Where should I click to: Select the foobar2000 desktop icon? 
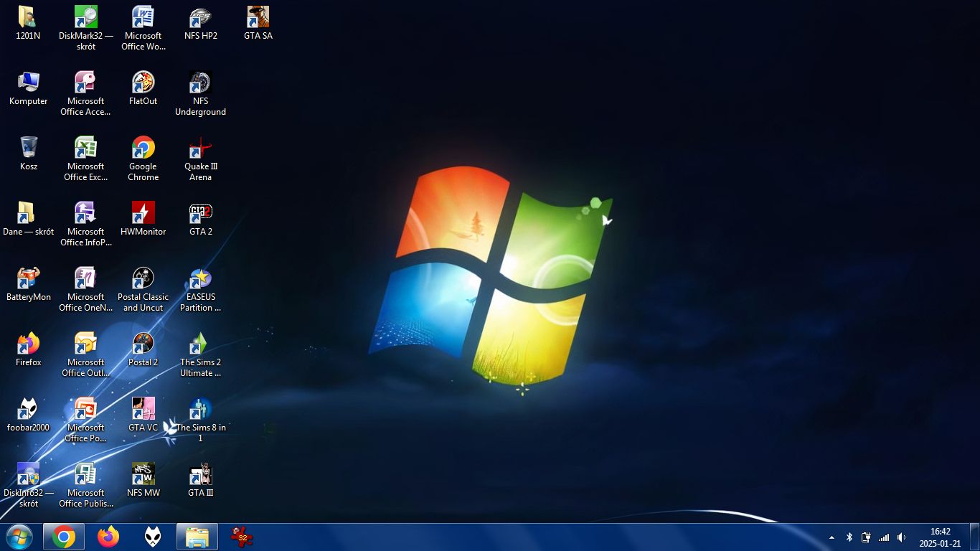pos(29,410)
